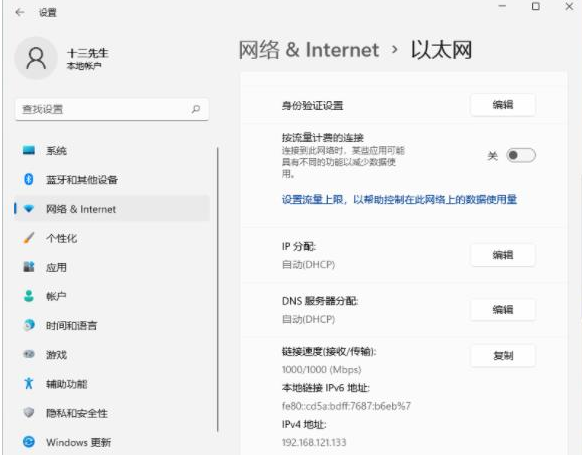Click the 十三先生 account name

pyautogui.click(x=88, y=53)
